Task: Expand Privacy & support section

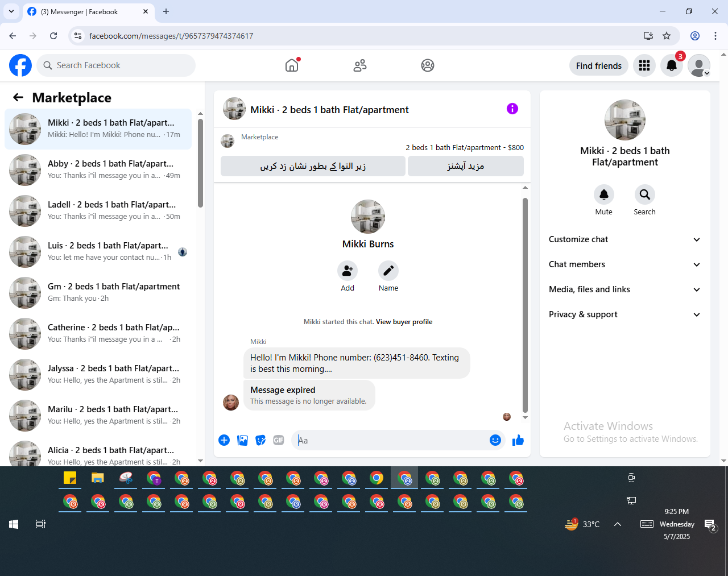Action: [x=624, y=314]
